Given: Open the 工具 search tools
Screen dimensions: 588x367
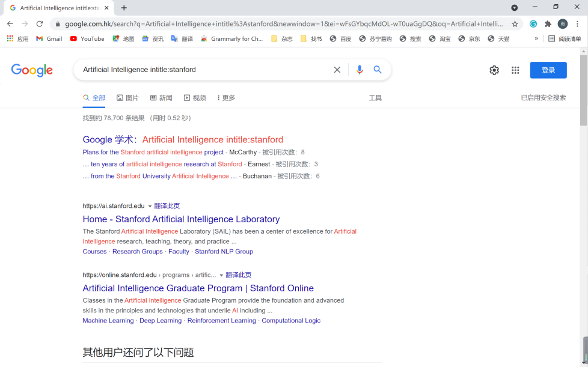Looking at the screenshot, I should [375, 98].
